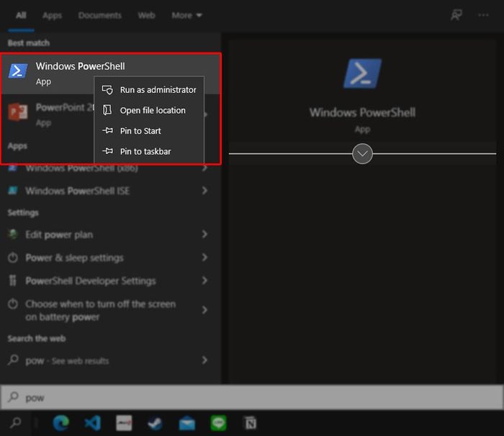504x436 pixels.
Task: Click the PowerShell Developer Settings icon
Action: [12, 281]
